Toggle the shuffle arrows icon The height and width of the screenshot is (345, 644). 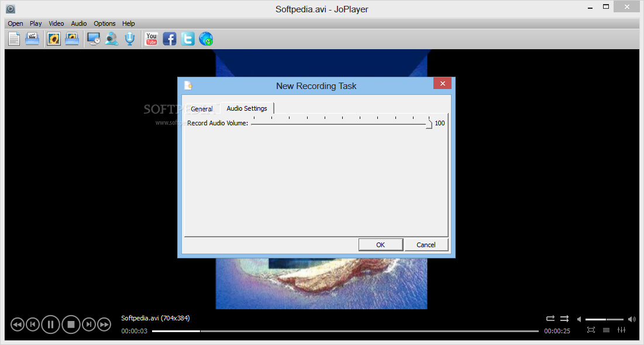pyautogui.click(x=564, y=319)
